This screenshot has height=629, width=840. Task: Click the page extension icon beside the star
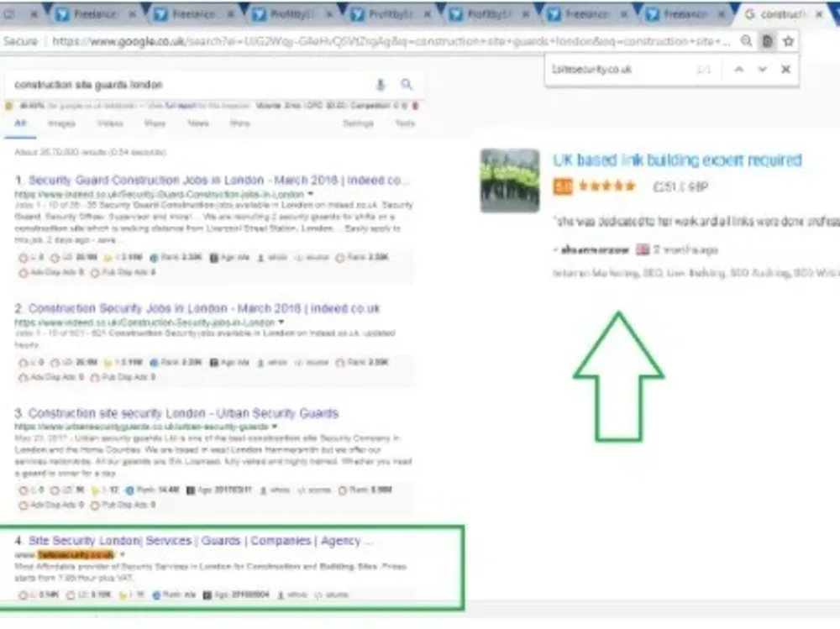[x=767, y=41]
